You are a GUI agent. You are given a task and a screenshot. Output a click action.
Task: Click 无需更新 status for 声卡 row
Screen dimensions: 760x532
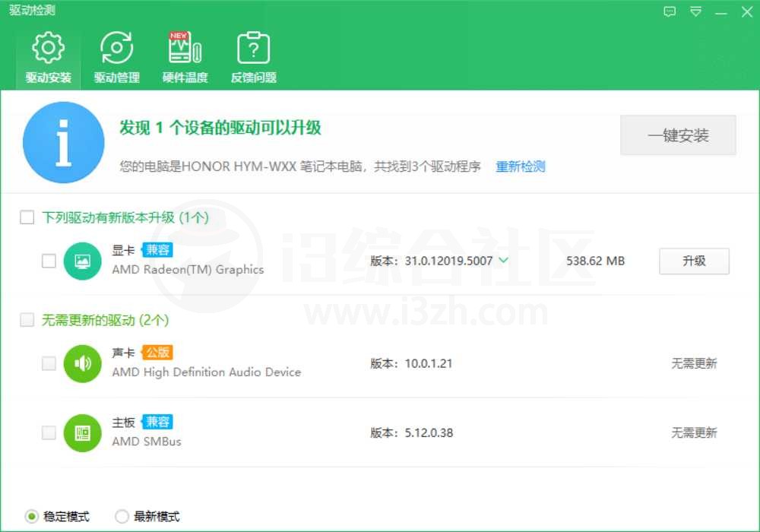tap(694, 363)
